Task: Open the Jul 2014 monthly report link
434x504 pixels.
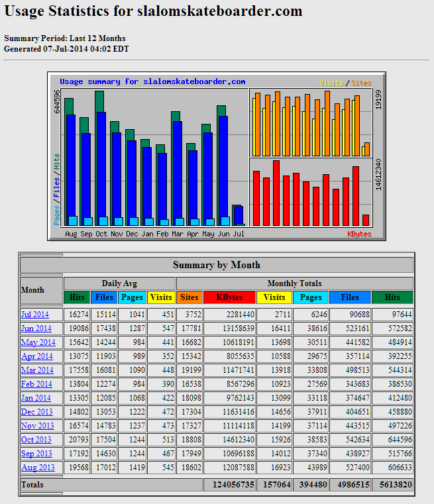Action: pos(35,315)
